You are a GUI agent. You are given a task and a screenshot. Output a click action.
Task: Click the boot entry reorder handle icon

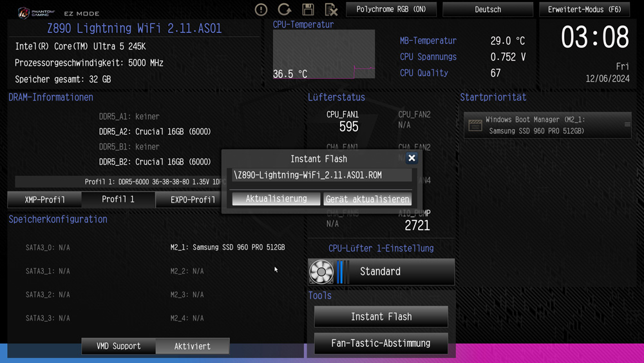pyautogui.click(x=627, y=124)
